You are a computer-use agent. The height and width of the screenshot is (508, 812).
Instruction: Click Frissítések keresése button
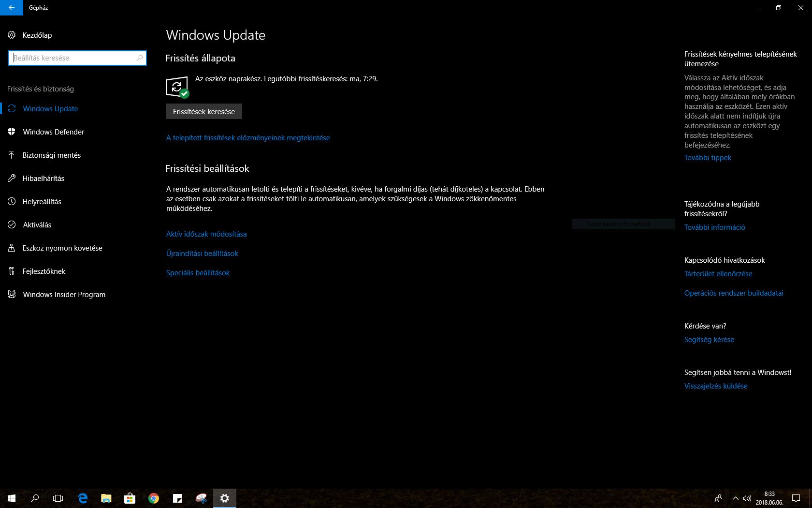pyautogui.click(x=204, y=111)
